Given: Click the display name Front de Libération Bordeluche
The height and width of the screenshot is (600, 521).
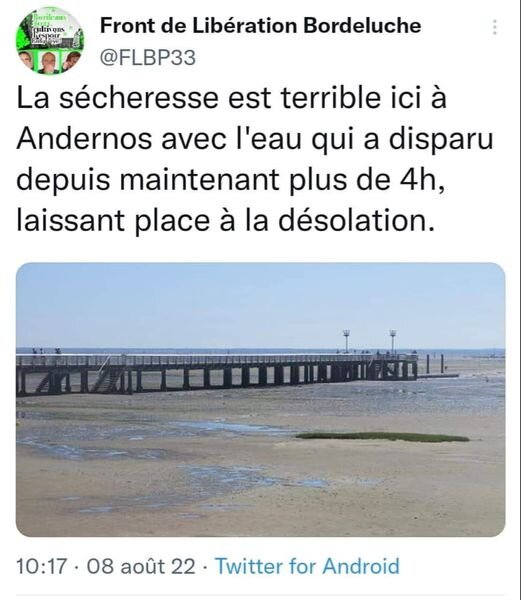Looking at the screenshot, I should [x=260, y=26].
